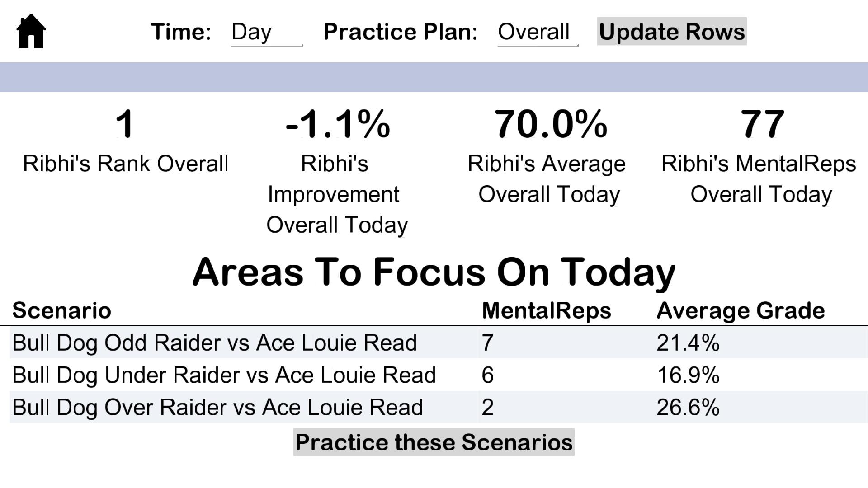Select the Bull Dog Under Raider scenario row
The height and width of the screenshot is (488, 868).
(224, 375)
